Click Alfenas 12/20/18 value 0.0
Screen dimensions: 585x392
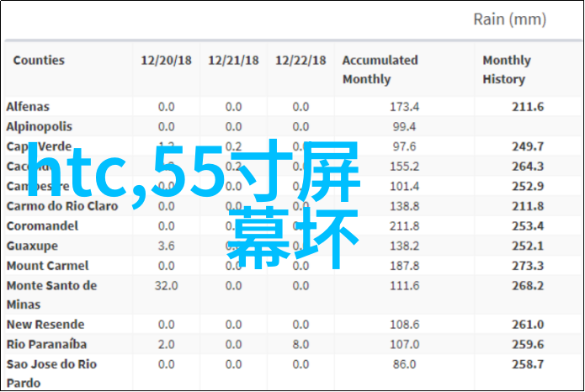pos(166,107)
